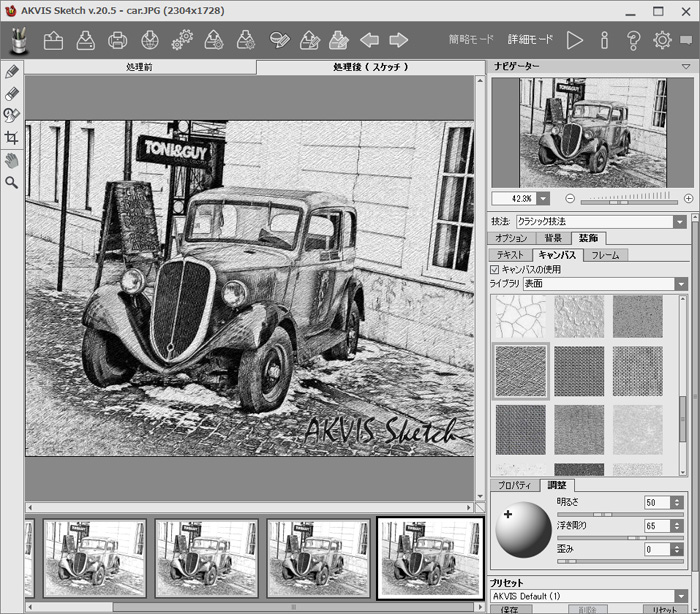Select the highlighted diagonal-weave texture thumbnail
This screenshot has height=614, width=700.
[521, 371]
